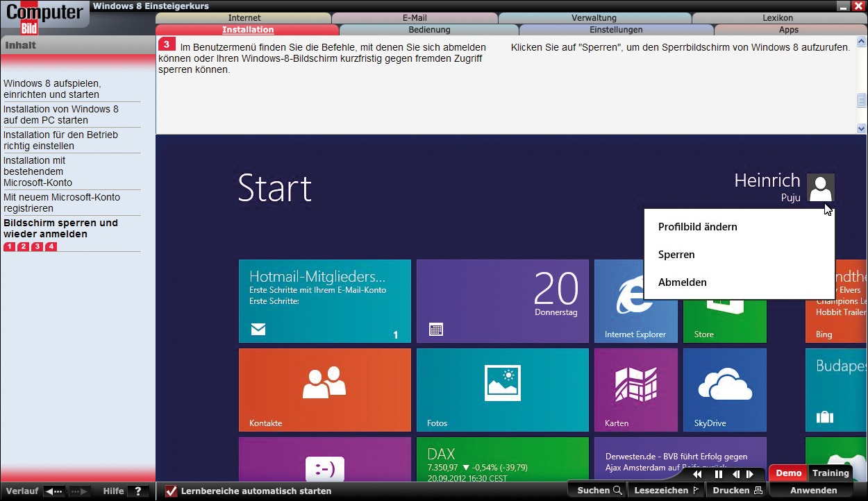
Task: Open the Einstellungen tab
Action: pos(616,30)
